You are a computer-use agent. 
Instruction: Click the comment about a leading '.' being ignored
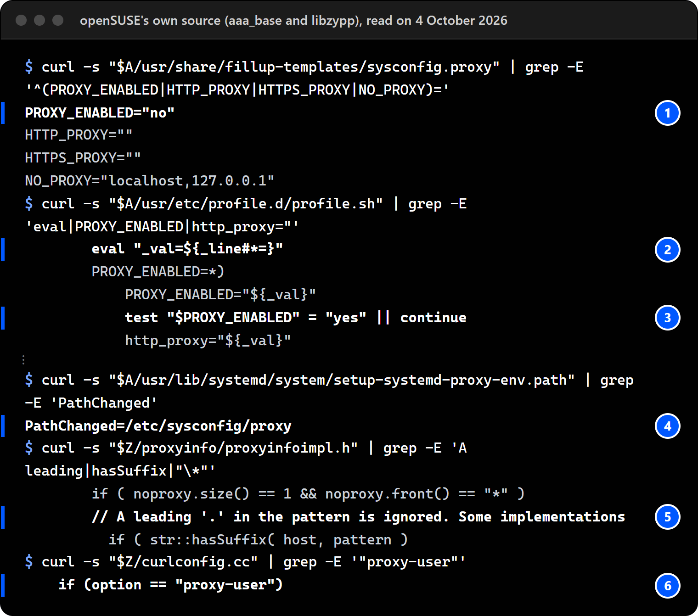pos(358,517)
